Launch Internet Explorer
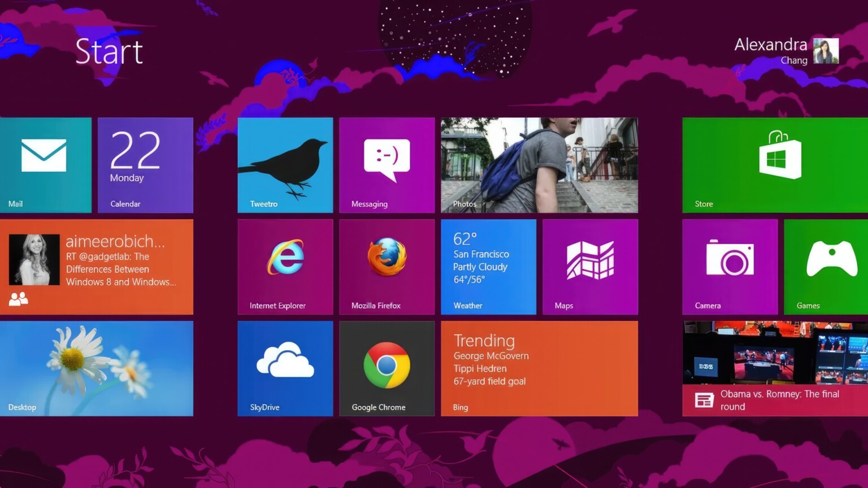The width and height of the screenshot is (868, 488). [x=285, y=265]
